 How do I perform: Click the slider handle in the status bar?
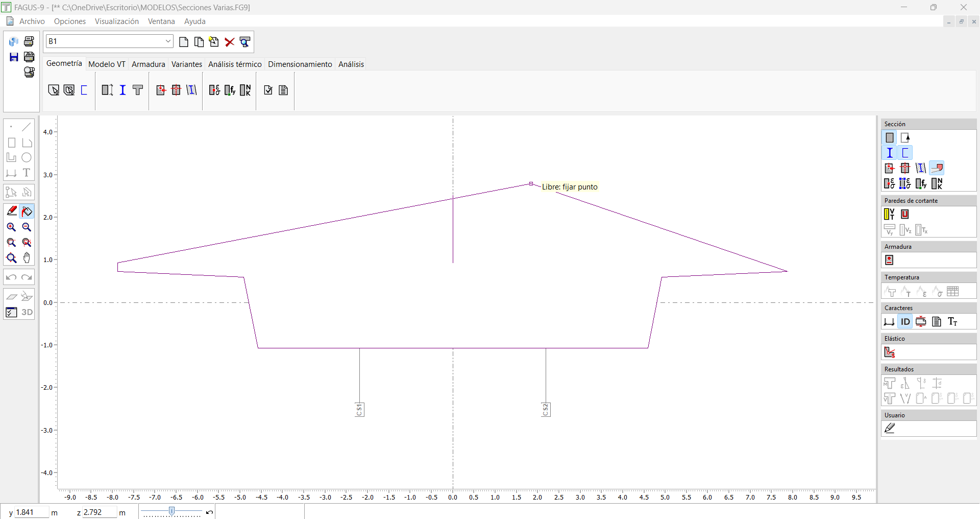pos(172,511)
